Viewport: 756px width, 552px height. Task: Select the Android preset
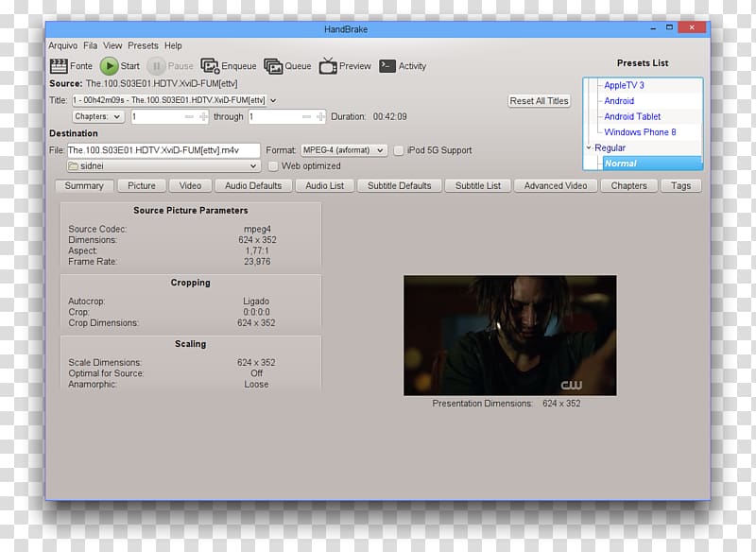tap(619, 101)
